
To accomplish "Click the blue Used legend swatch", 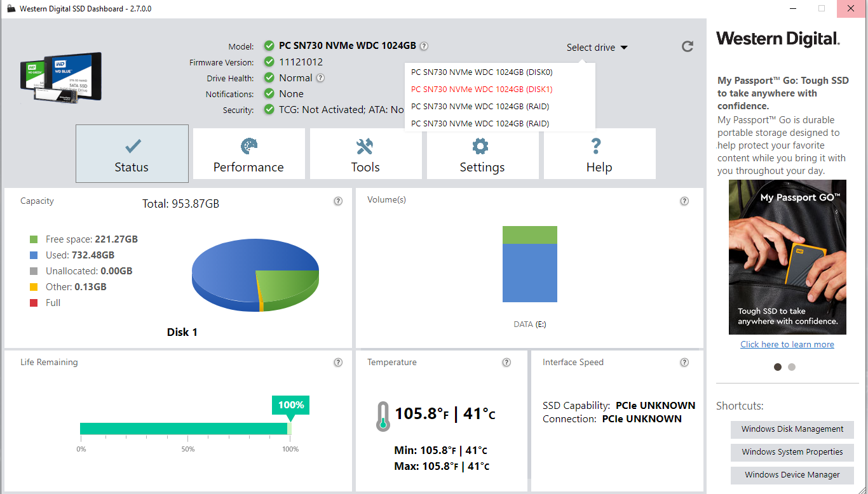I will tap(34, 255).
